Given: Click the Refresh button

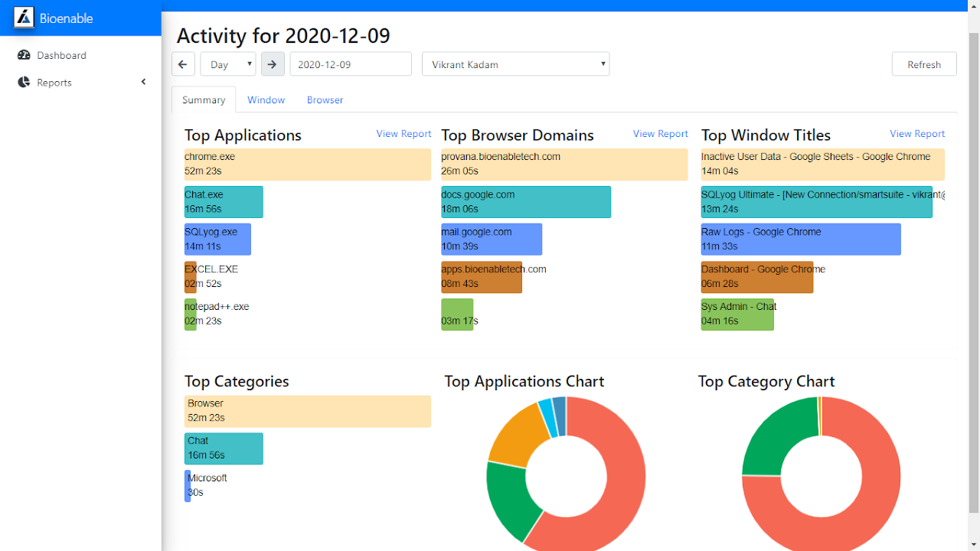Looking at the screenshot, I should click(x=924, y=64).
